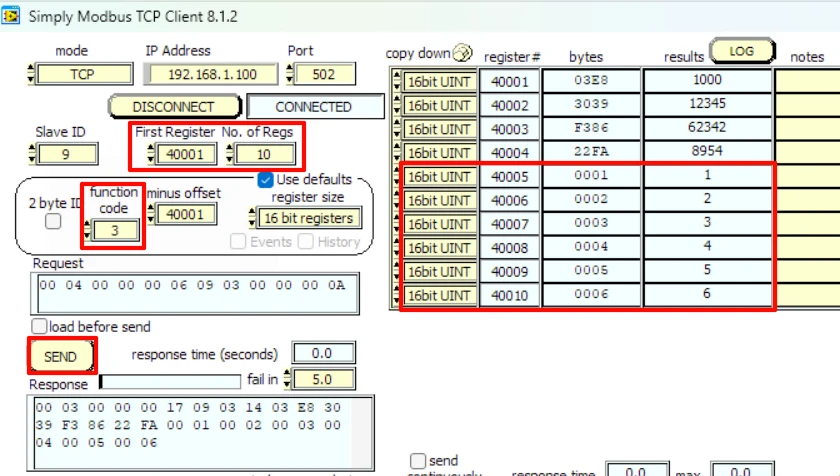Viewport: 840px width, 476px height.
Task: Click the fail in stepper arrows
Action: [287, 379]
